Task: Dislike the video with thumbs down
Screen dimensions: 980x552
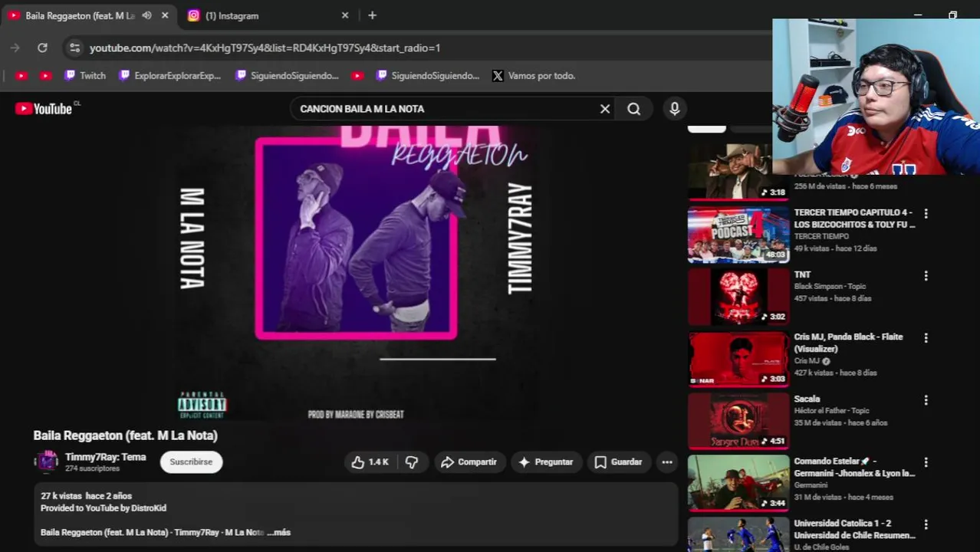Action: tap(412, 462)
